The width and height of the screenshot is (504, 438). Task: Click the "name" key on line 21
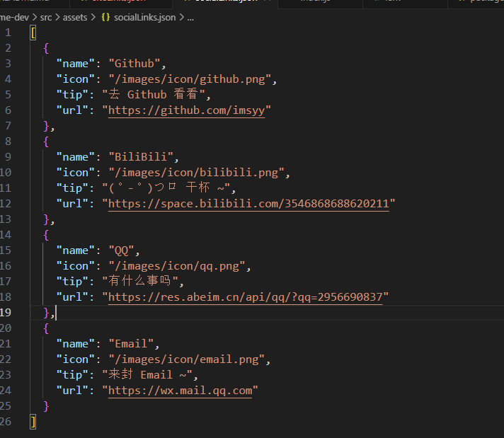76,344
